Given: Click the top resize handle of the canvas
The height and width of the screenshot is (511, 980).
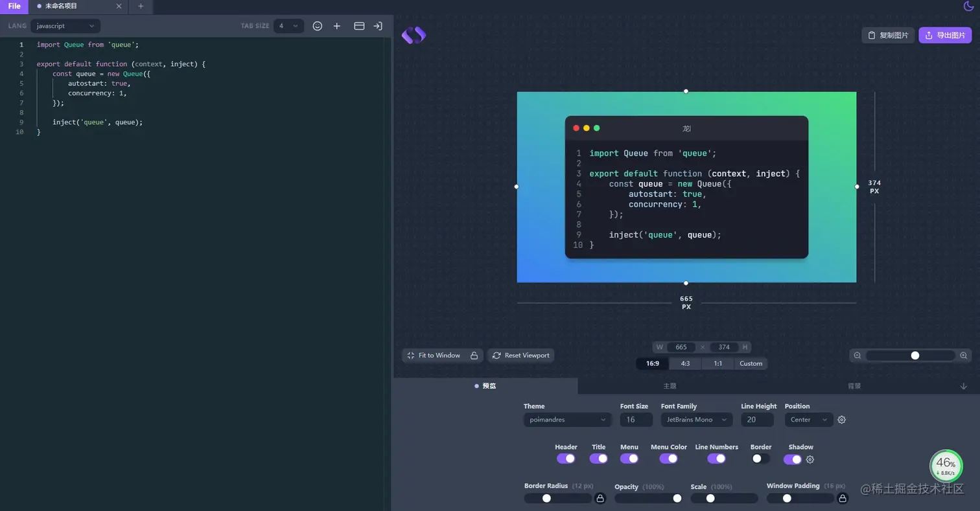Looking at the screenshot, I should click(686, 91).
